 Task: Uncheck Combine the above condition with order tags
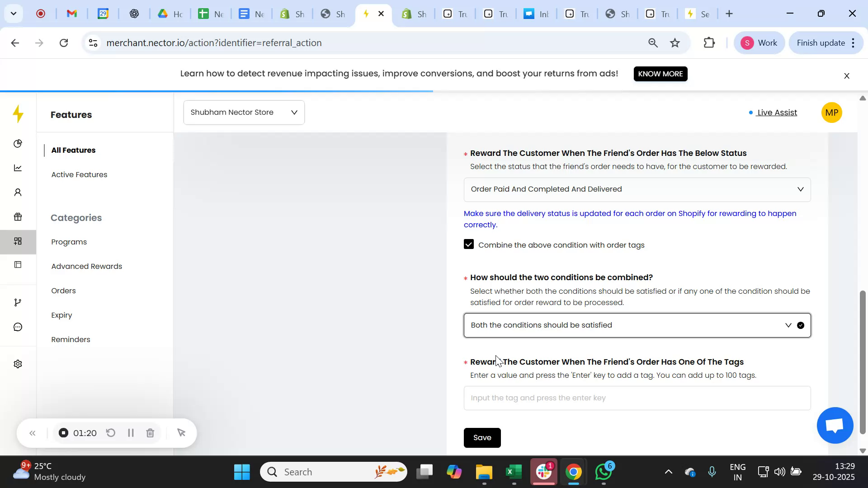[x=468, y=244]
